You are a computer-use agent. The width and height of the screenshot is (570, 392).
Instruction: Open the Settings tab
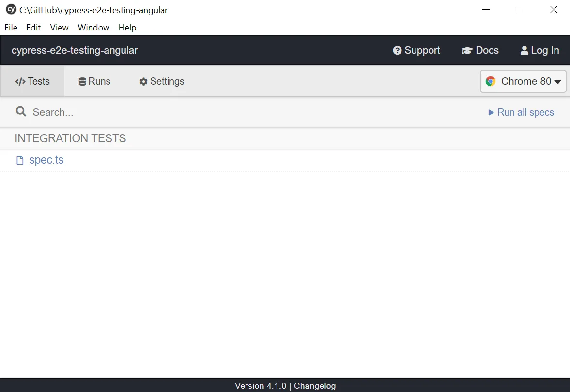(x=162, y=81)
